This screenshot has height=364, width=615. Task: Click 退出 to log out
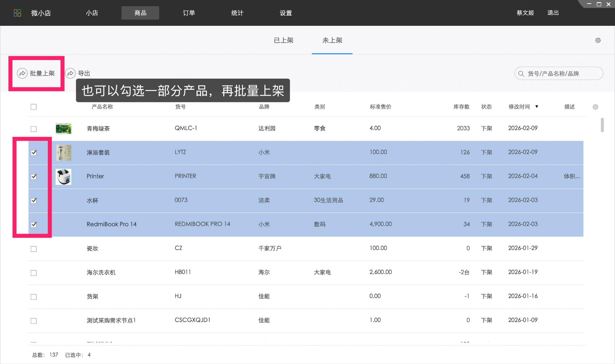(553, 13)
